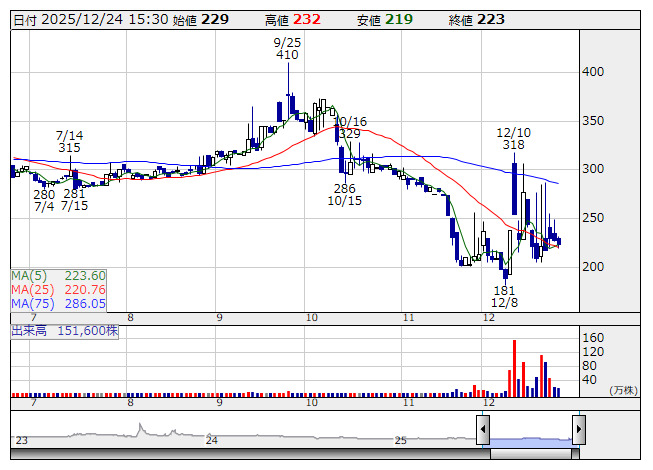Click the right range handle arrow
The image size is (653, 470).
click(x=579, y=429)
